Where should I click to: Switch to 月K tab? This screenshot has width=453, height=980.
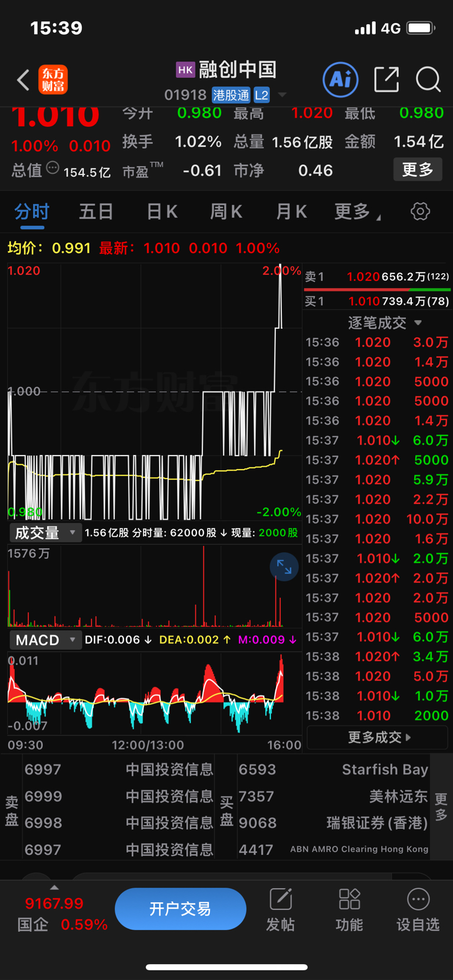291,211
